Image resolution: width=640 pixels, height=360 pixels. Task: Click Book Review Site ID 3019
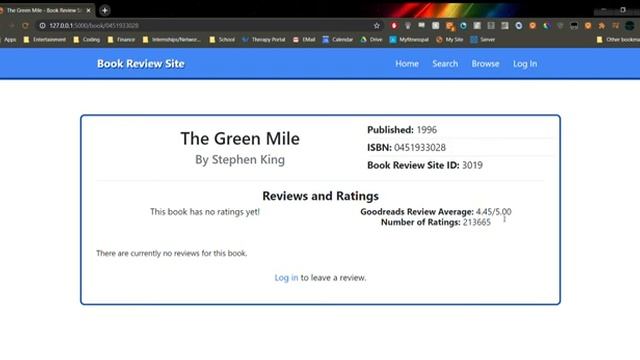pyautogui.click(x=472, y=165)
